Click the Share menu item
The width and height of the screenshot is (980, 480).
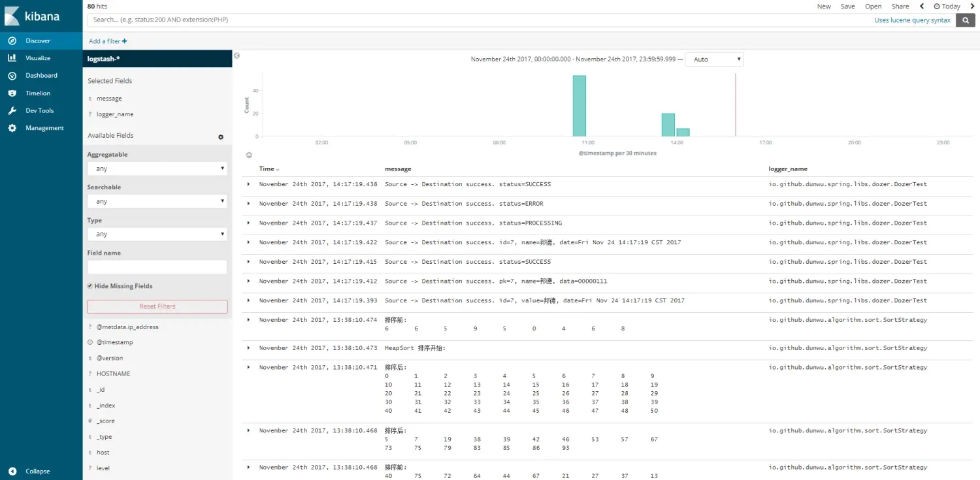pos(900,7)
